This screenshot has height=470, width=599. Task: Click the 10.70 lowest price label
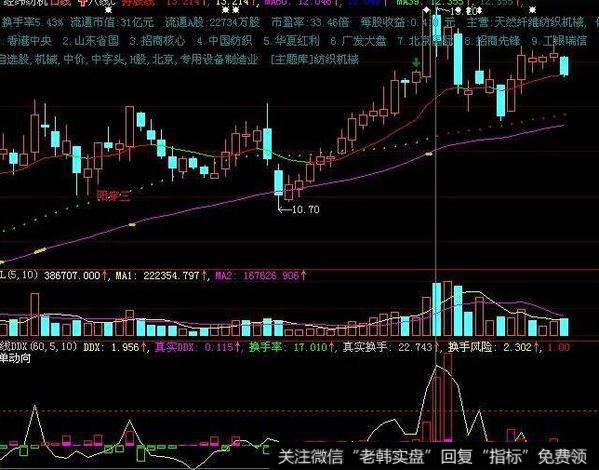pyautogui.click(x=305, y=209)
